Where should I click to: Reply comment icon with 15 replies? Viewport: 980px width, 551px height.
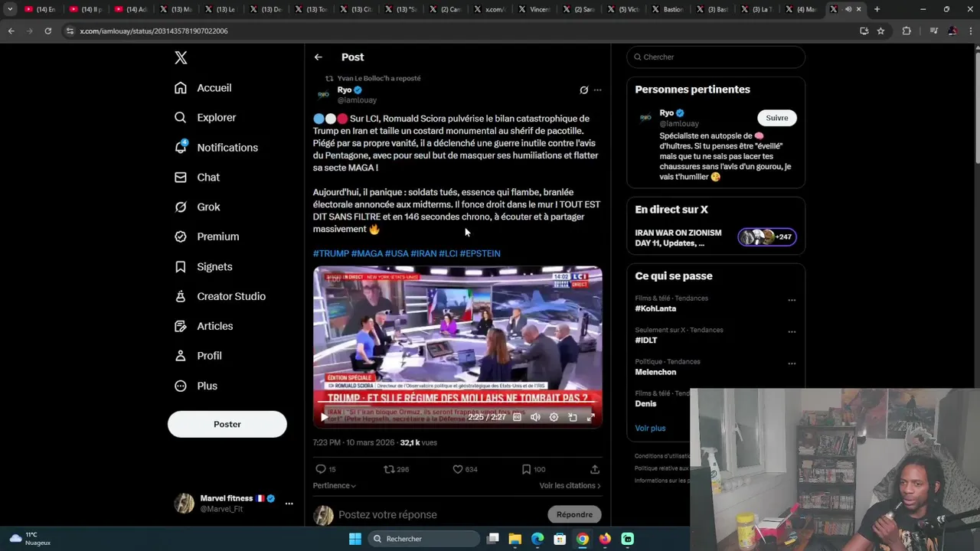(321, 469)
